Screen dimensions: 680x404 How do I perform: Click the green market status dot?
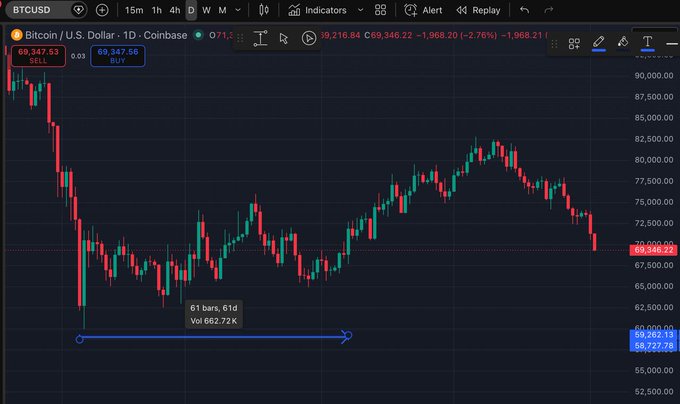(x=198, y=35)
